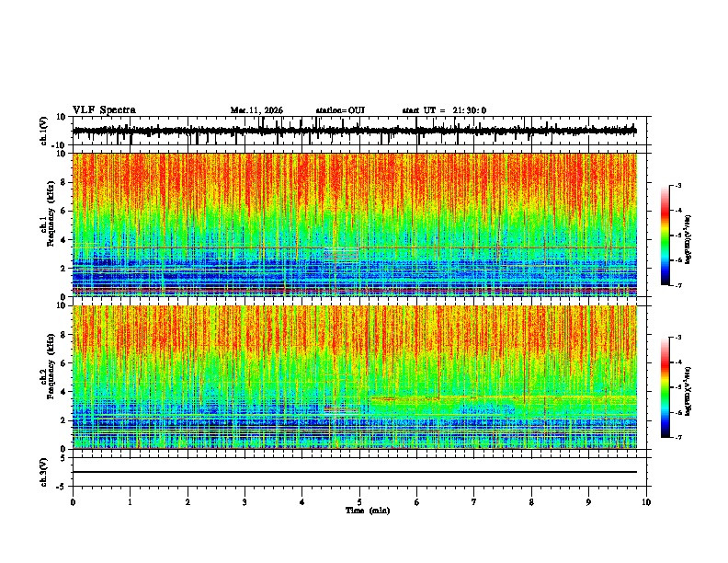Click the 3.5 kHz band in ch.2 spectrogram
Screen dimensions: 728x563
point(504,398)
